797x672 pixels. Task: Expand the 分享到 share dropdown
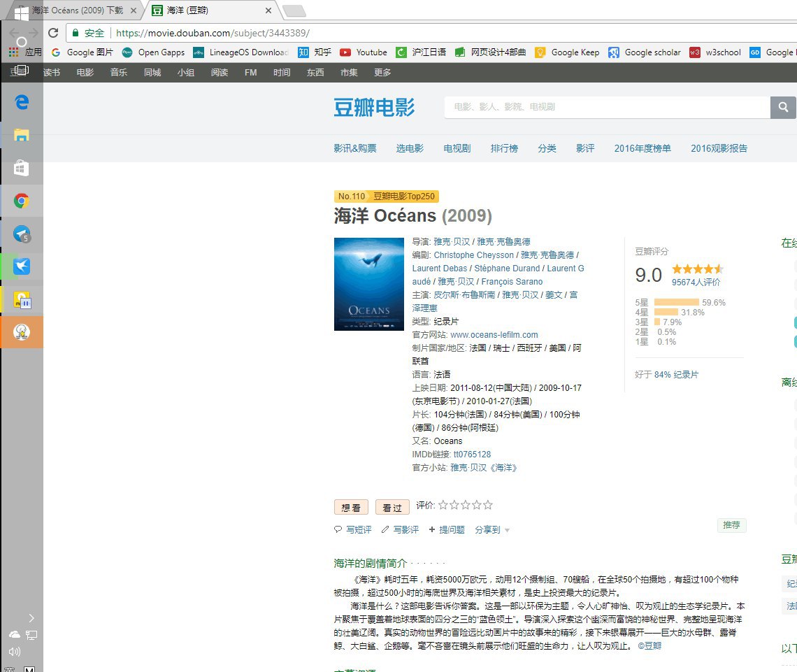(492, 530)
